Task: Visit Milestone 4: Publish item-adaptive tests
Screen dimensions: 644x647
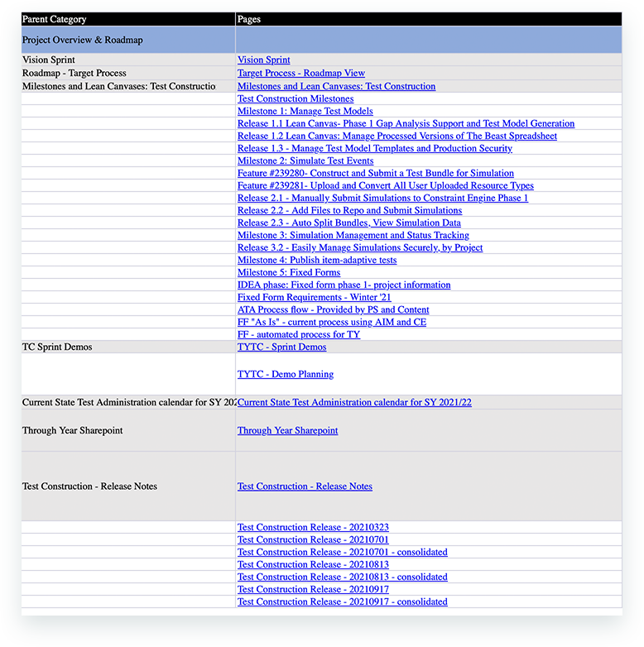Action: 316,260
